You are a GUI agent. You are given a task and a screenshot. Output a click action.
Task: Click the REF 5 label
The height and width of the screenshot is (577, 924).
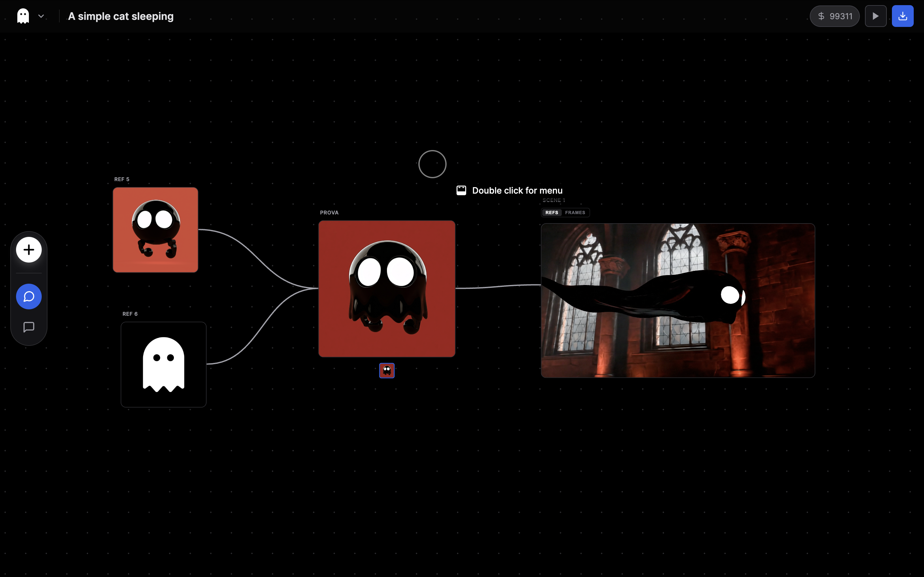coord(122,180)
